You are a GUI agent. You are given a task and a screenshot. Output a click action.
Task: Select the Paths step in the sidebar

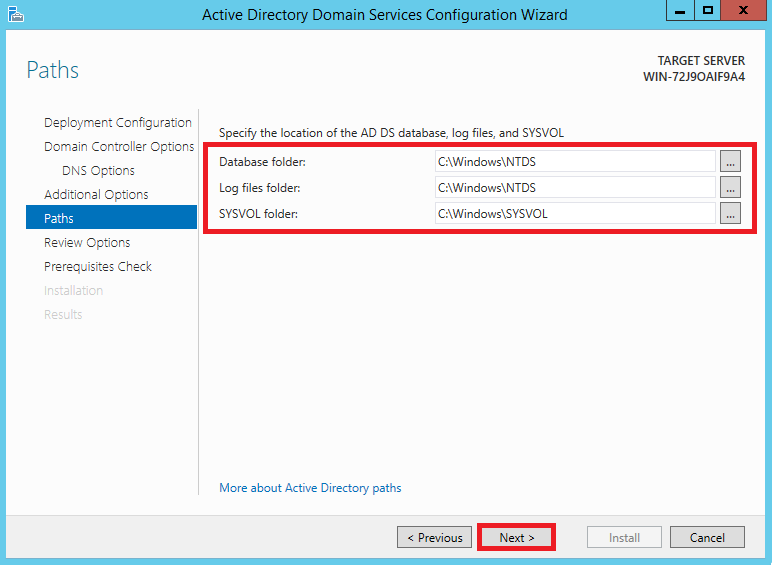point(111,218)
